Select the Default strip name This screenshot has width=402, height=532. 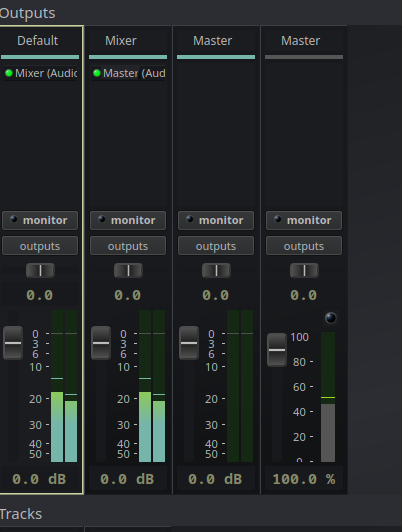[38, 41]
